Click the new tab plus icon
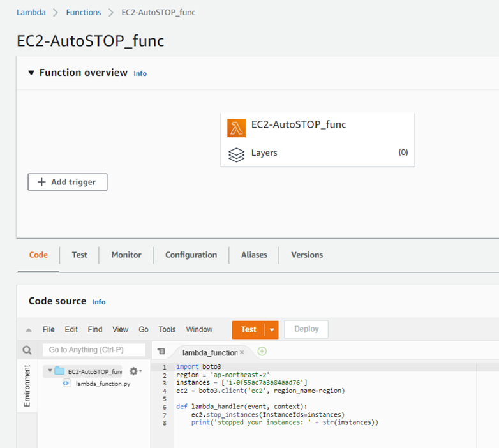 (262, 351)
